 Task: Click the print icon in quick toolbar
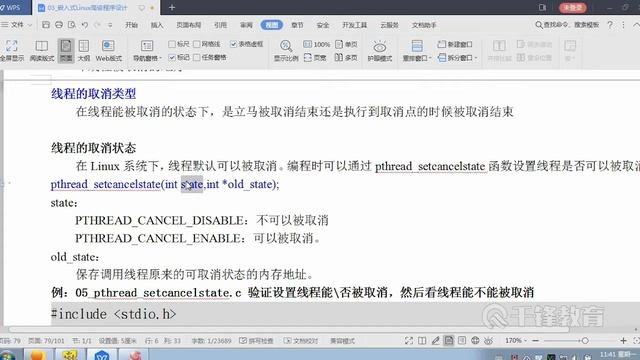59,25
